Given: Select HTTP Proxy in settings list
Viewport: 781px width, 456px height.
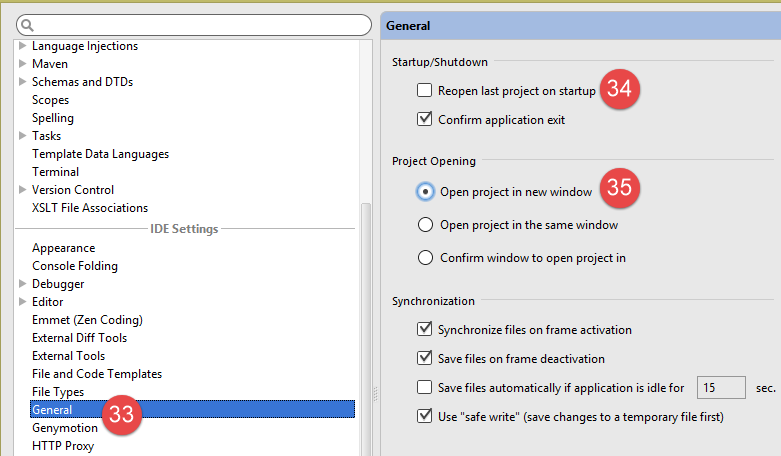Looking at the screenshot, I should [x=62, y=446].
